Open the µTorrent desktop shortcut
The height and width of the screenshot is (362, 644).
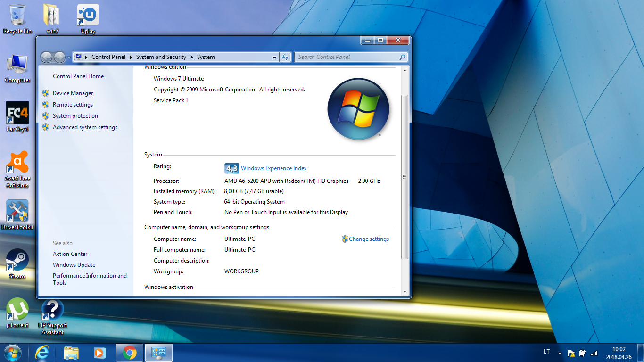pos(17,313)
